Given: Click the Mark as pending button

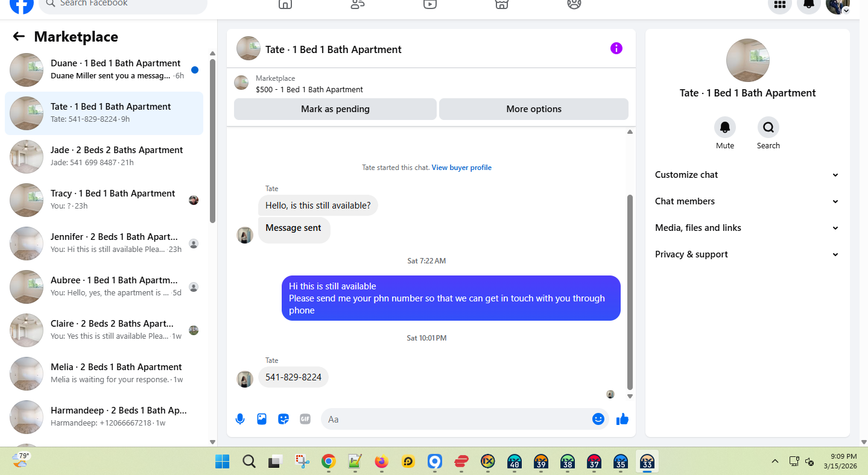Looking at the screenshot, I should pos(335,109).
